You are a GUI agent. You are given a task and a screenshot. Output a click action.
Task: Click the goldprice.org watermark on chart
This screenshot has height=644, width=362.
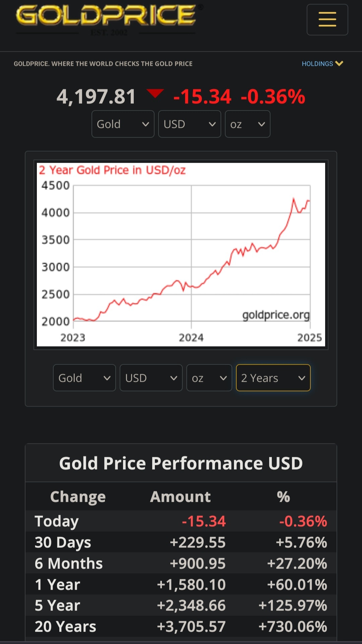point(276,315)
